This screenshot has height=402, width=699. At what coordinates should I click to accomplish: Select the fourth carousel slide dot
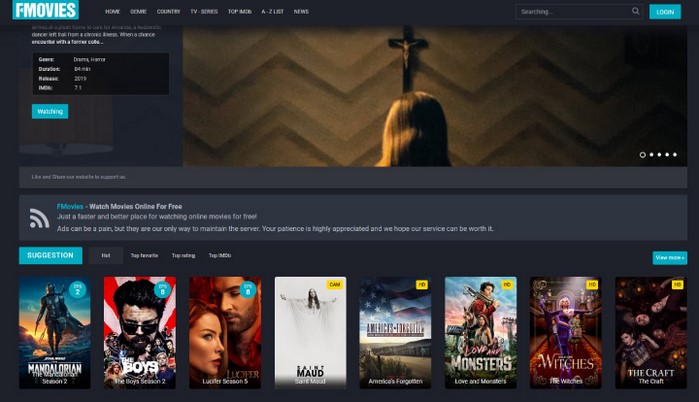[667, 155]
